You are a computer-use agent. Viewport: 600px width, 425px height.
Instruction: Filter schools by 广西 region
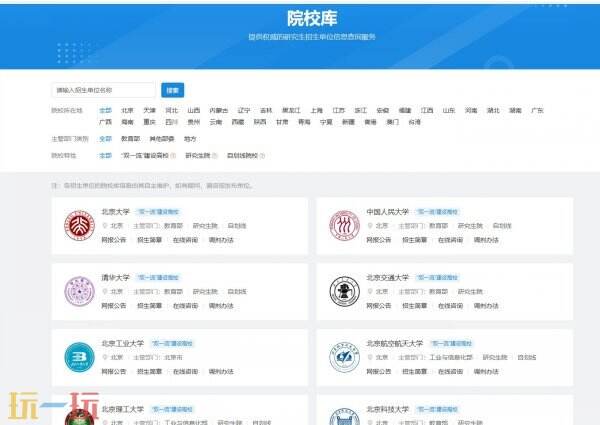pyautogui.click(x=105, y=122)
